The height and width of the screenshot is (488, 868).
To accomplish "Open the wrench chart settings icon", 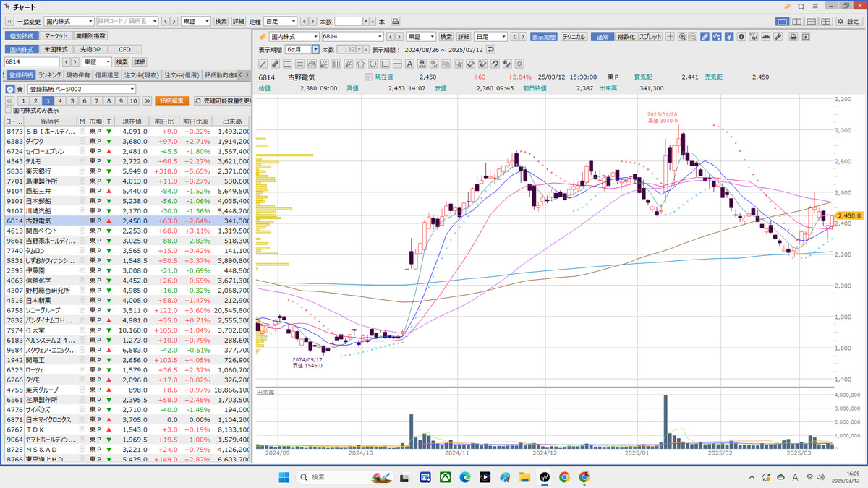I will (x=778, y=37).
